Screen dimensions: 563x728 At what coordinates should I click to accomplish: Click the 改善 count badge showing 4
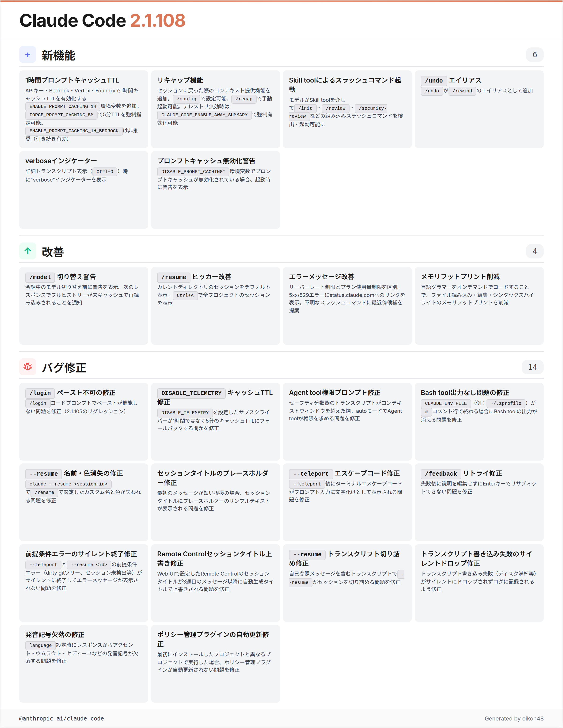click(x=535, y=251)
